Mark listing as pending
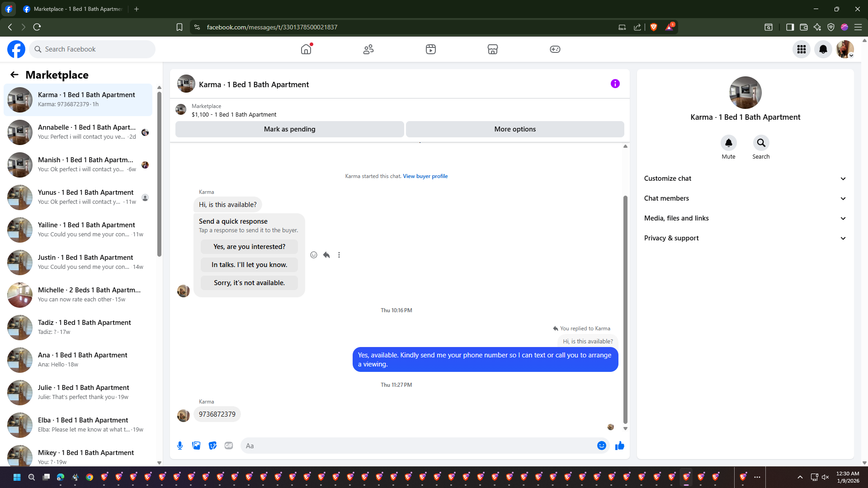This screenshot has height=488, width=868. (x=290, y=129)
